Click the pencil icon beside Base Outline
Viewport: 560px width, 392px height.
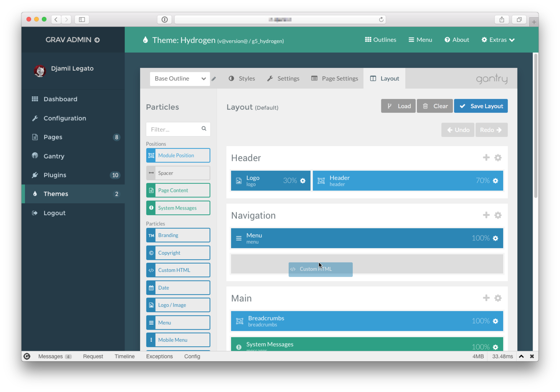pos(214,79)
